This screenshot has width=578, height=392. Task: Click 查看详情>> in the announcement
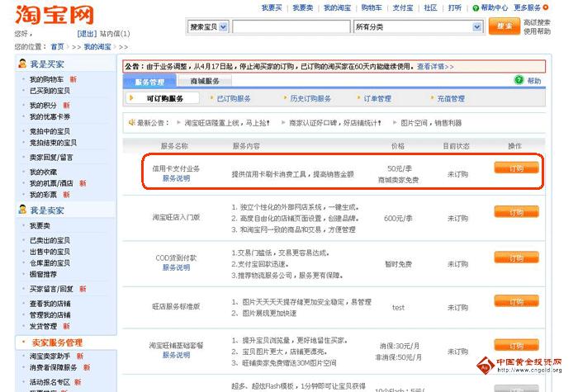tap(435, 66)
